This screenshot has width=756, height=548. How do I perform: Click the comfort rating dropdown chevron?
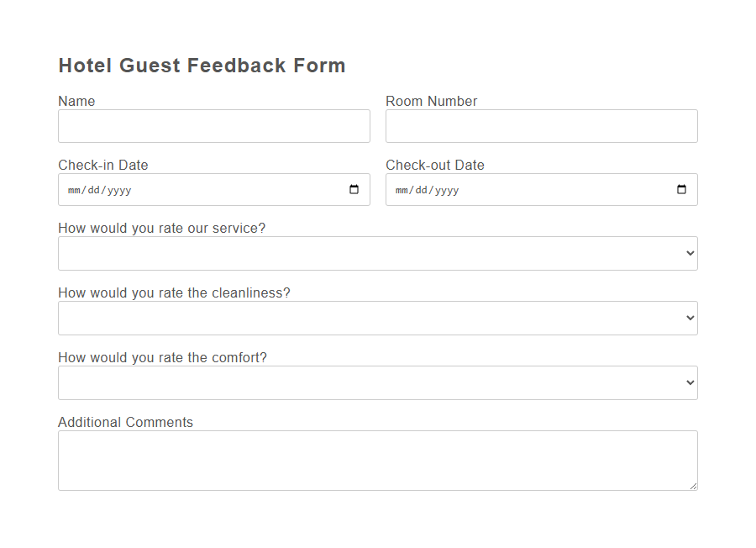pos(689,382)
